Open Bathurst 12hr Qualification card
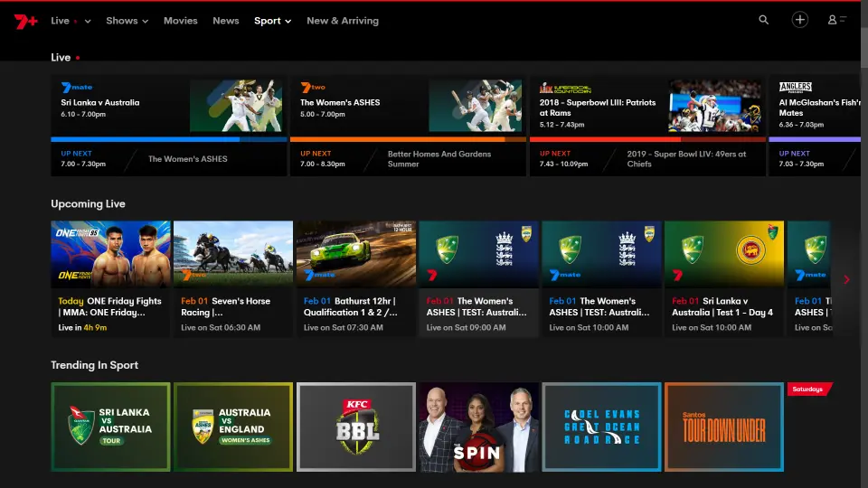The height and width of the screenshot is (488, 868). point(356,279)
